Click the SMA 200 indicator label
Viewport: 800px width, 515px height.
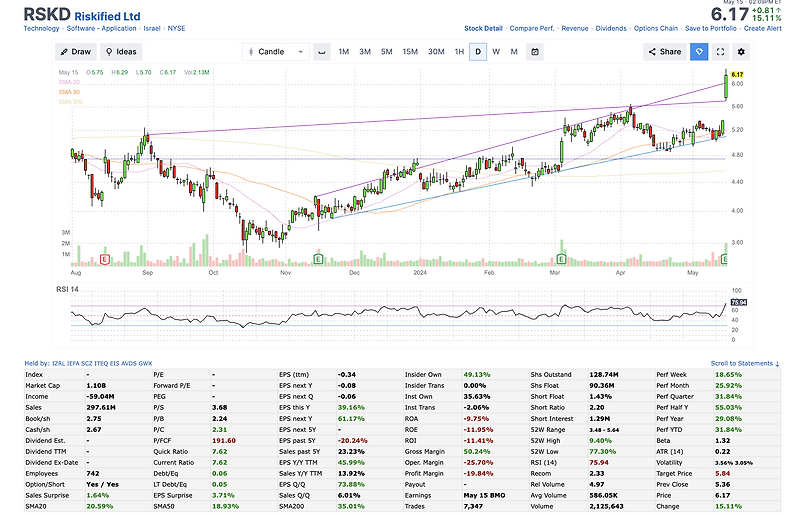tap(71, 102)
